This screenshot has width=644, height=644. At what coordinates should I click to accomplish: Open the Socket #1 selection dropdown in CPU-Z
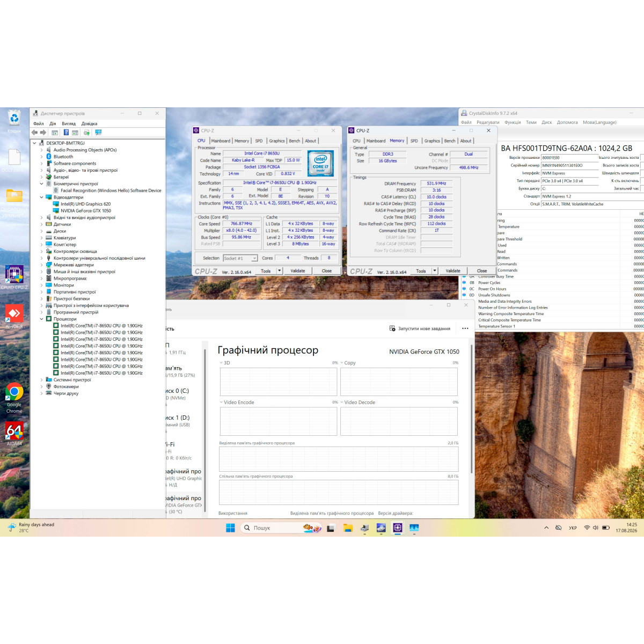[240, 258]
